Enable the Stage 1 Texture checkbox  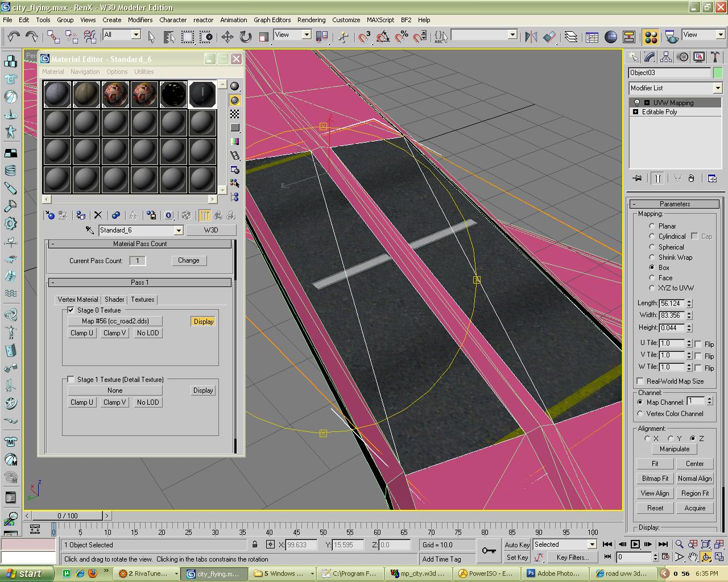tap(71, 379)
